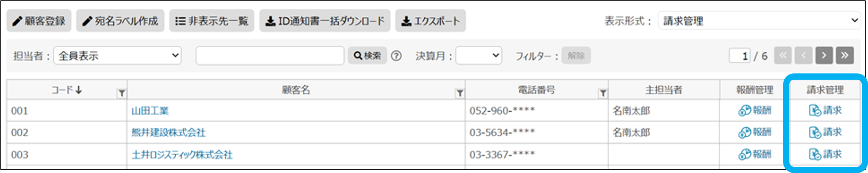Open the 非表示先一覧 list
Viewport: 868px width, 173px height.
pos(212,21)
